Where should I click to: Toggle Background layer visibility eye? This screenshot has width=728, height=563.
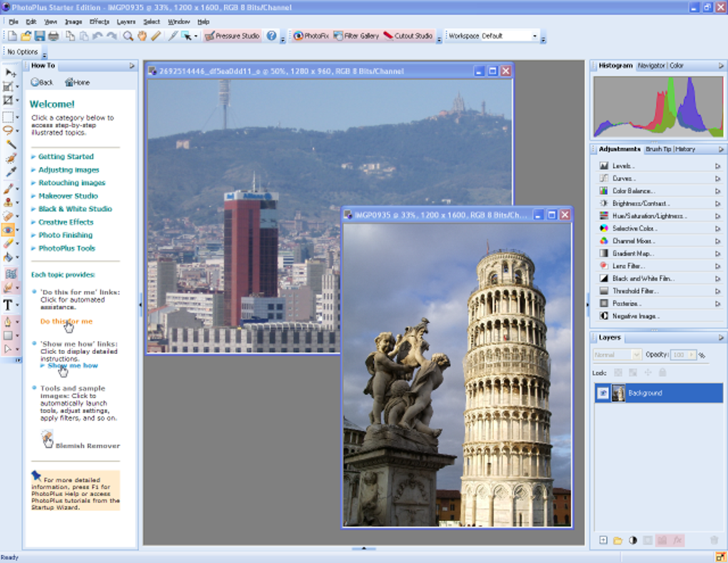tap(603, 393)
